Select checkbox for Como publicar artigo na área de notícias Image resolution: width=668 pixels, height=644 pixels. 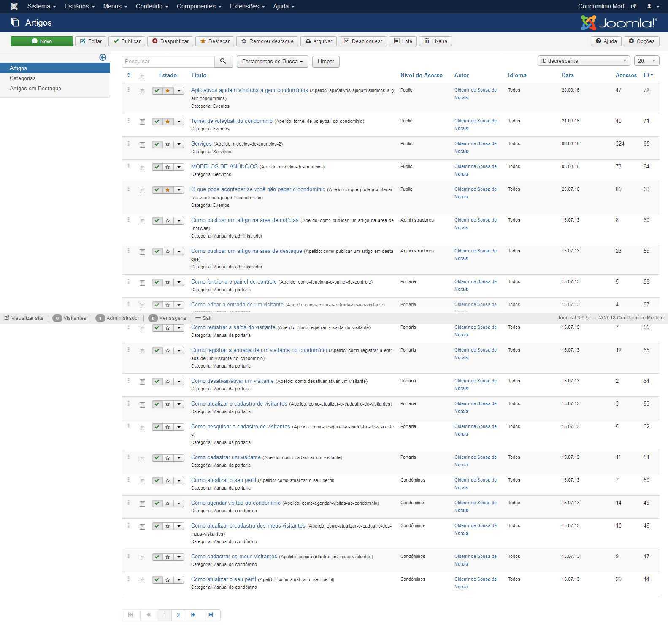tap(142, 221)
